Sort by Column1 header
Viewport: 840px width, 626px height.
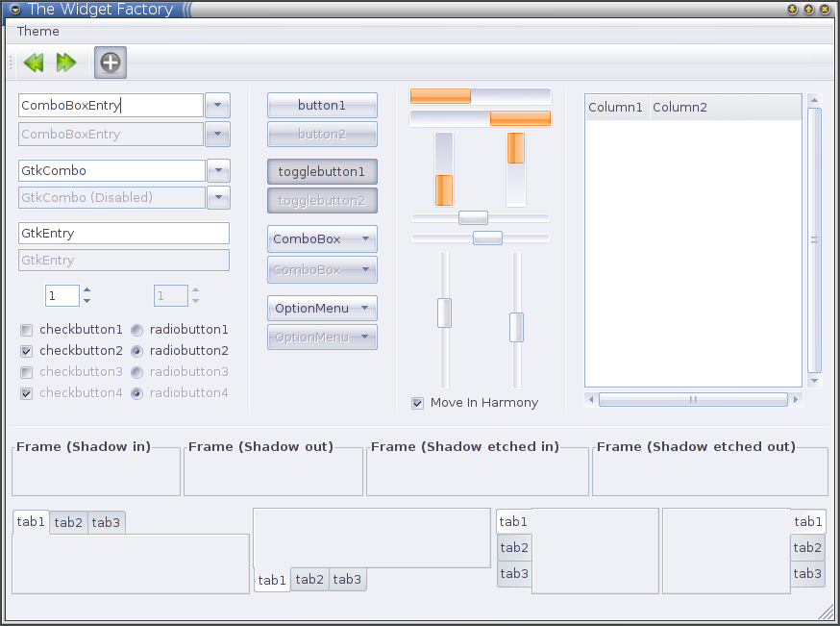(x=617, y=107)
